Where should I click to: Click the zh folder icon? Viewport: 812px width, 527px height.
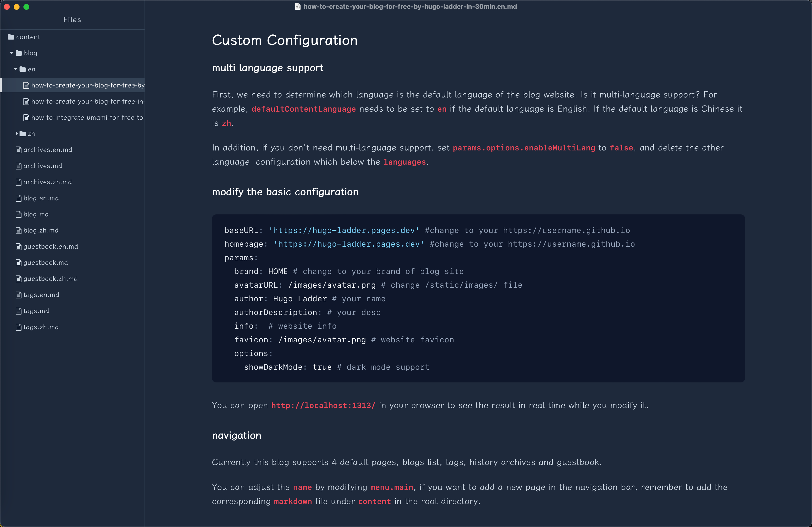click(23, 133)
